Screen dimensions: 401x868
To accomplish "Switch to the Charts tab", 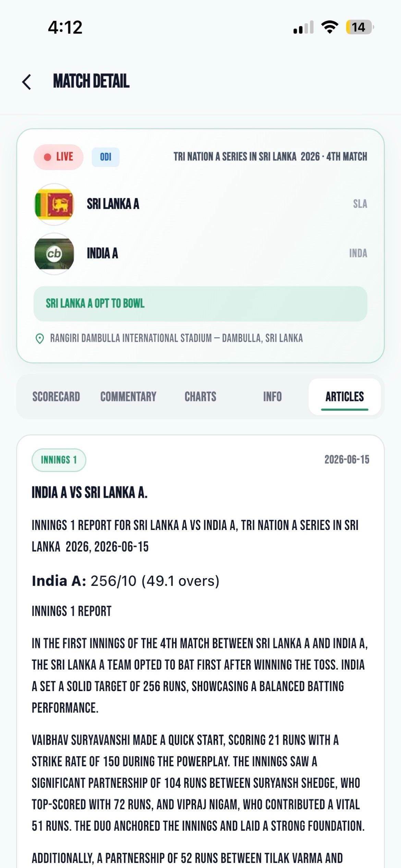I will click(x=200, y=397).
